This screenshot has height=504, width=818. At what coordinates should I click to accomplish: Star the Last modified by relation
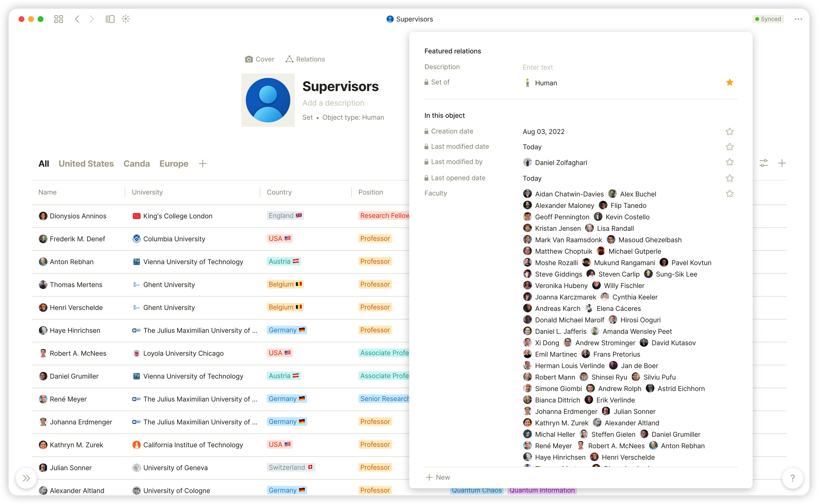click(730, 162)
